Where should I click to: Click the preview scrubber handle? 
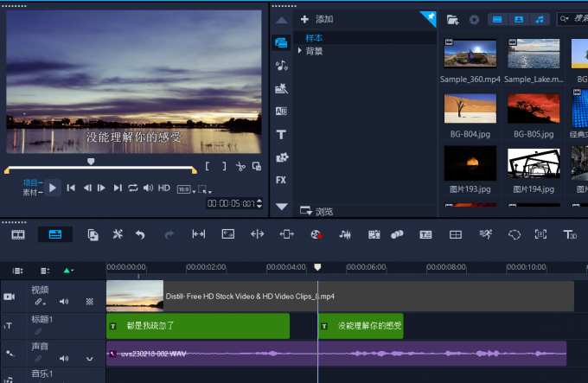click(91, 161)
